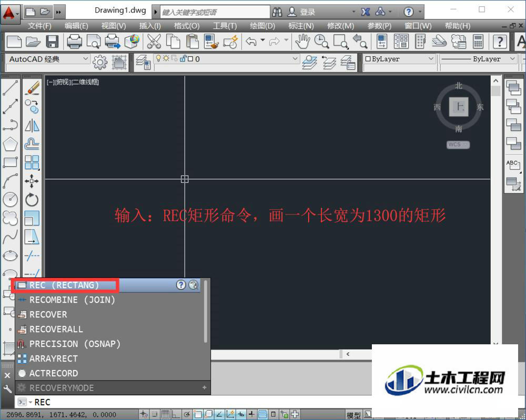Select the Array modify tool
This screenshot has height=420, width=526.
tap(32, 162)
